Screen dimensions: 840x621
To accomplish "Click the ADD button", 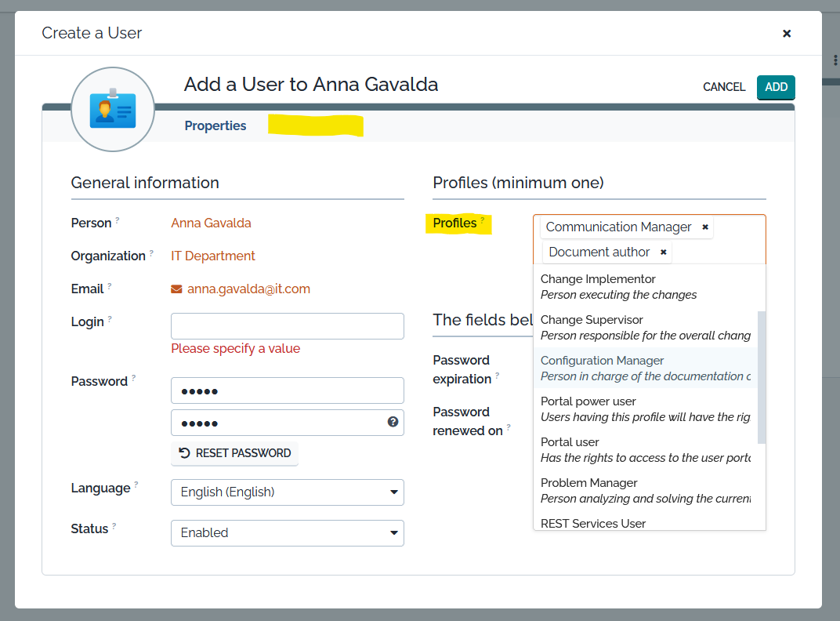I will (x=776, y=87).
